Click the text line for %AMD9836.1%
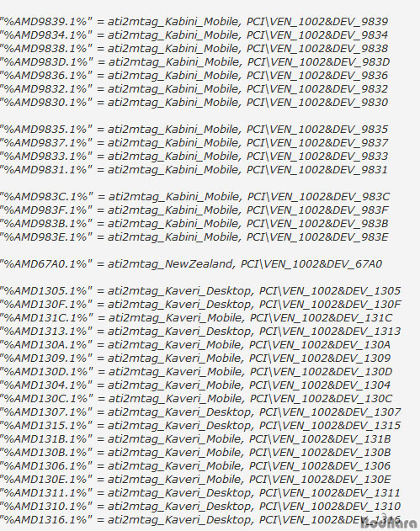This screenshot has height=531, width=420. click(194, 76)
